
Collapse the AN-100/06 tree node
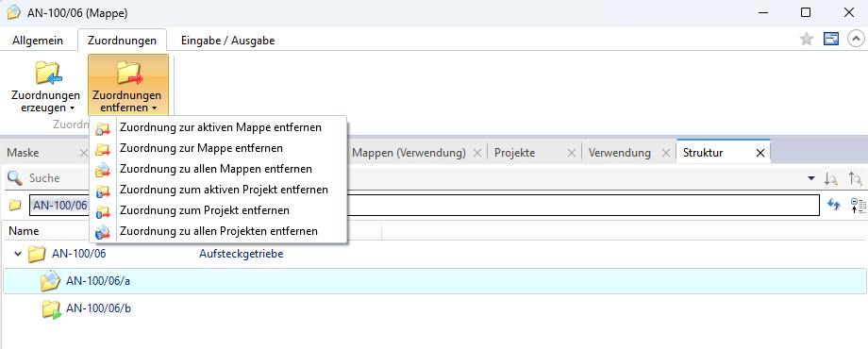[x=17, y=255]
